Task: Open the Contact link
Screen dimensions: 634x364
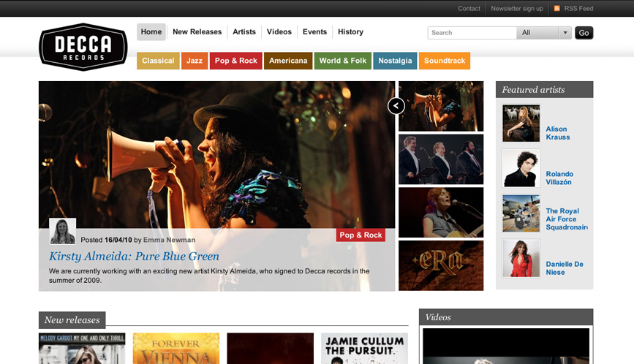Action: pyautogui.click(x=469, y=9)
